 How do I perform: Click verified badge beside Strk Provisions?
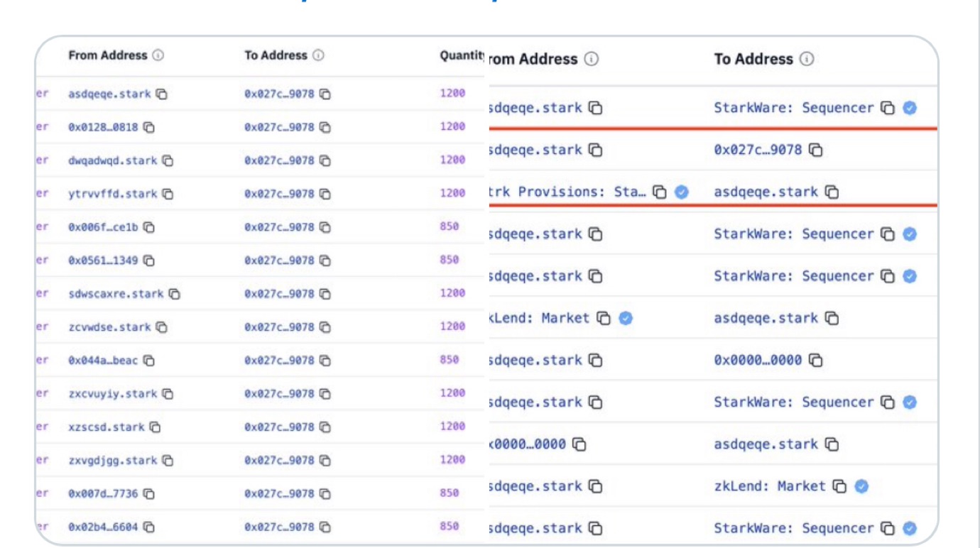[682, 192]
